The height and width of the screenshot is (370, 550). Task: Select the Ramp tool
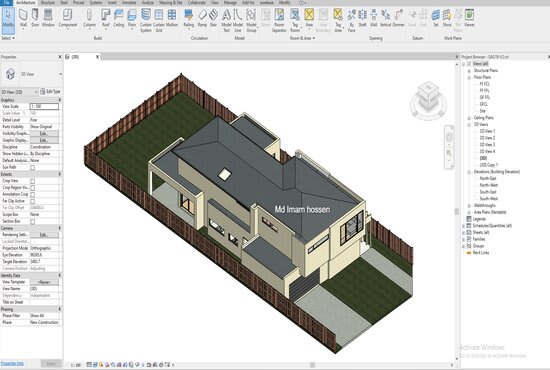point(202,18)
